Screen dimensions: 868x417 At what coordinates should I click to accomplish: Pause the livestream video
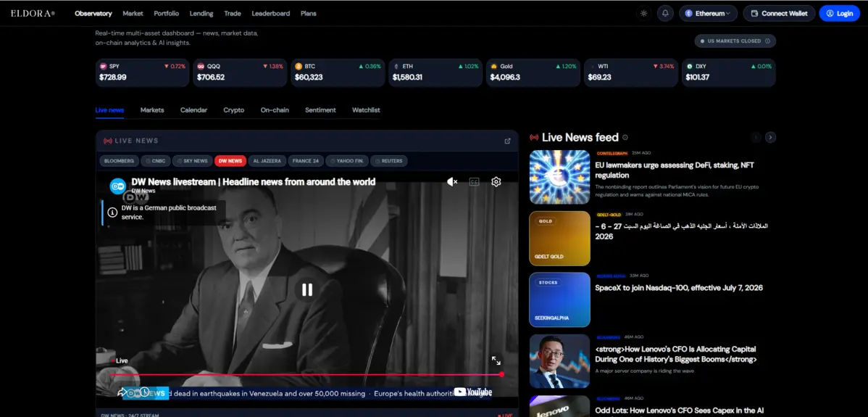tap(306, 289)
